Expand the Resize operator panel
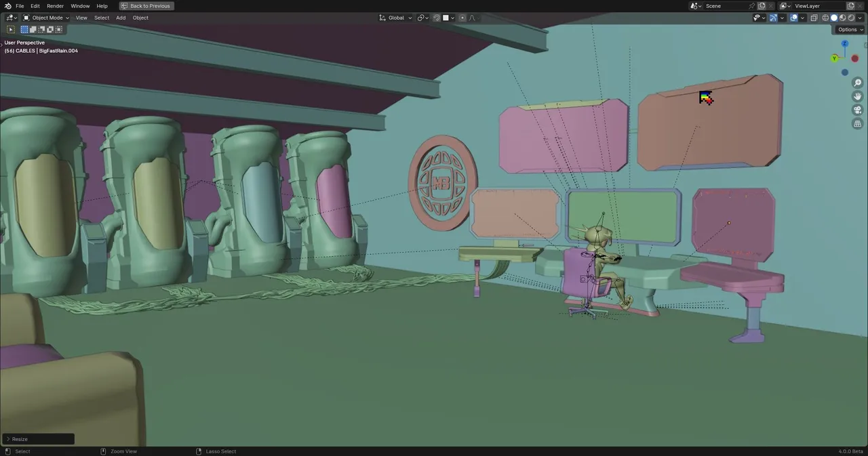 click(38, 439)
